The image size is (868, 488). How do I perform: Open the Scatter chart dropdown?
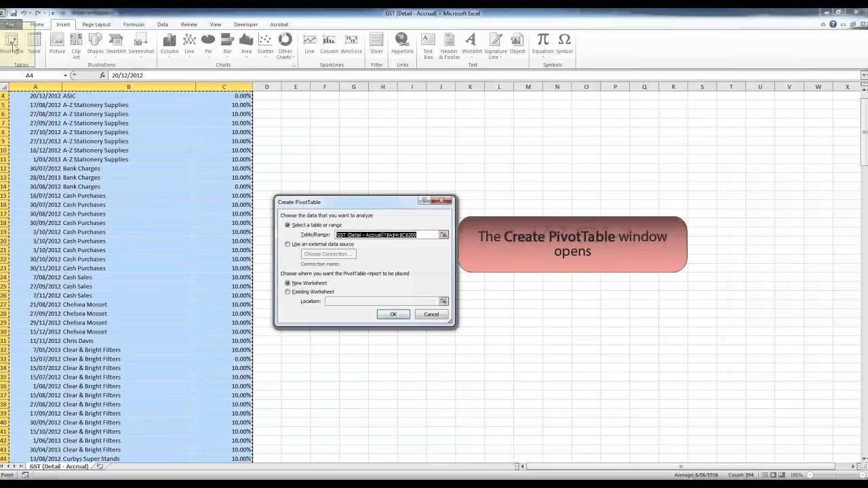(x=266, y=44)
